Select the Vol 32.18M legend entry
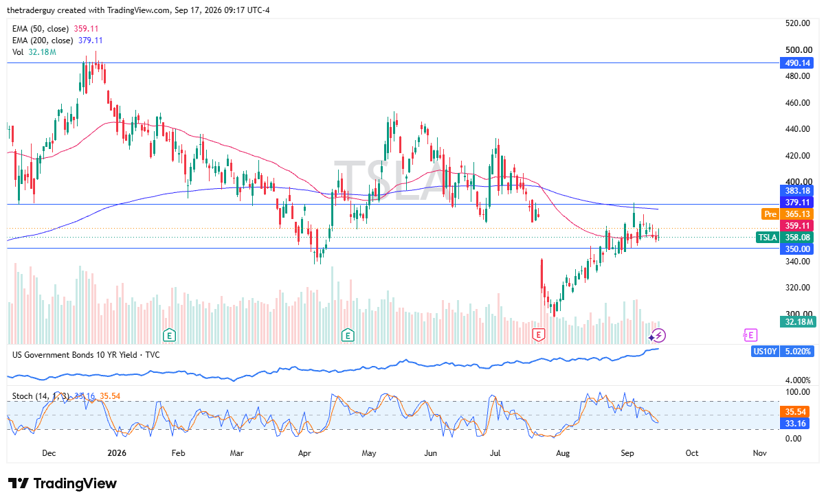This screenshot has width=826, height=504. (x=34, y=52)
